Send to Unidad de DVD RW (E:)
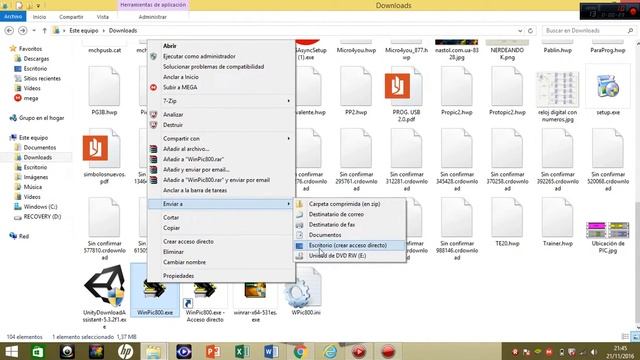Screen dimensions: 640x360 (350, 256)
